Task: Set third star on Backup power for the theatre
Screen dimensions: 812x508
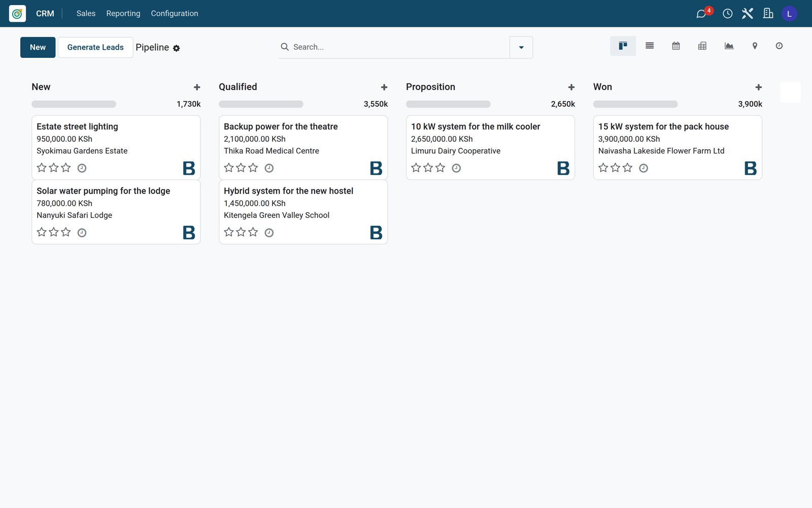Action: click(253, 168)
